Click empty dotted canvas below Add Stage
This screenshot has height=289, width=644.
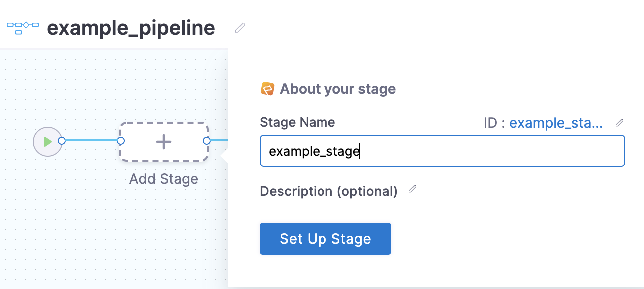click(x=164, y=235)
